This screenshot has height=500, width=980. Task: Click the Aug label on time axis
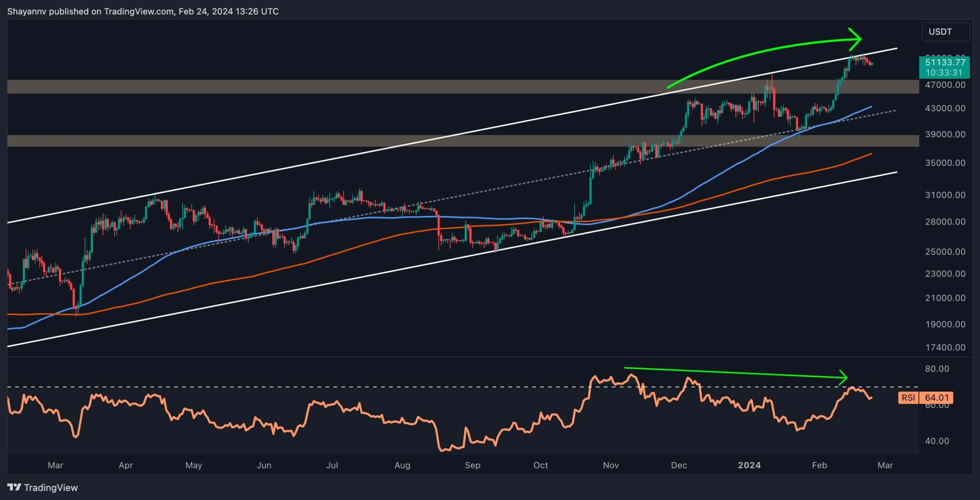(402, 465)
